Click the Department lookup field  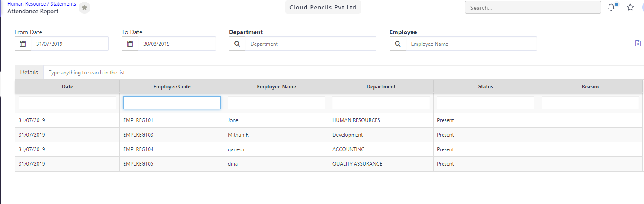coord(311,44)
